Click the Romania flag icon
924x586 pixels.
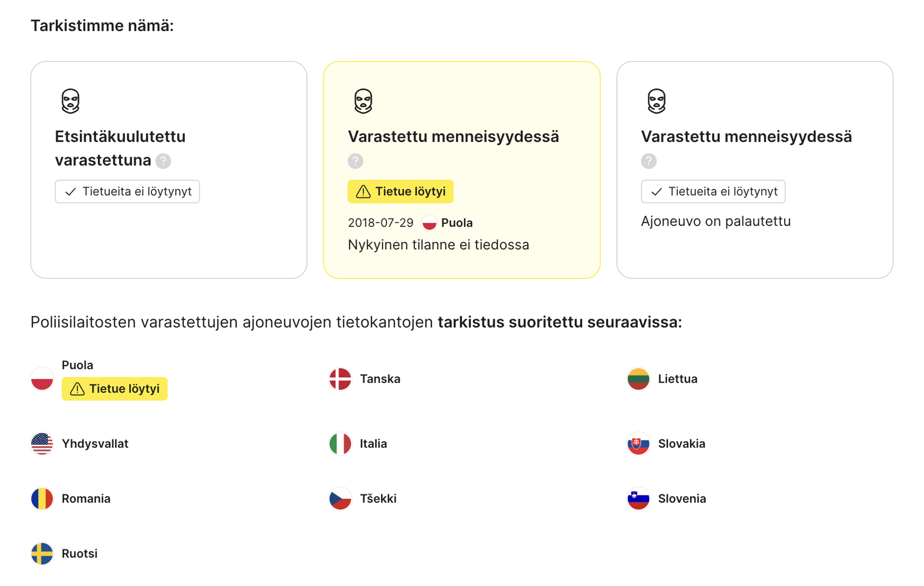[x=42, y=499]
